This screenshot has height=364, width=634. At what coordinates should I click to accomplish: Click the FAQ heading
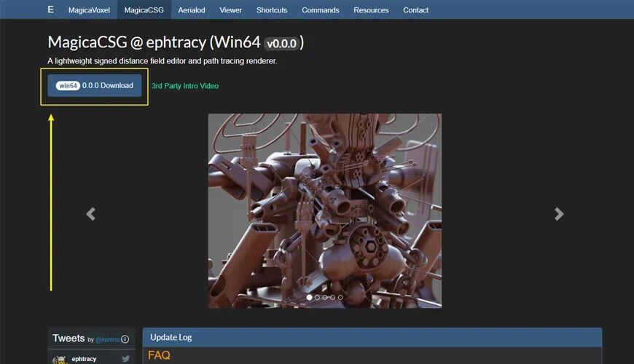[159, 355]
